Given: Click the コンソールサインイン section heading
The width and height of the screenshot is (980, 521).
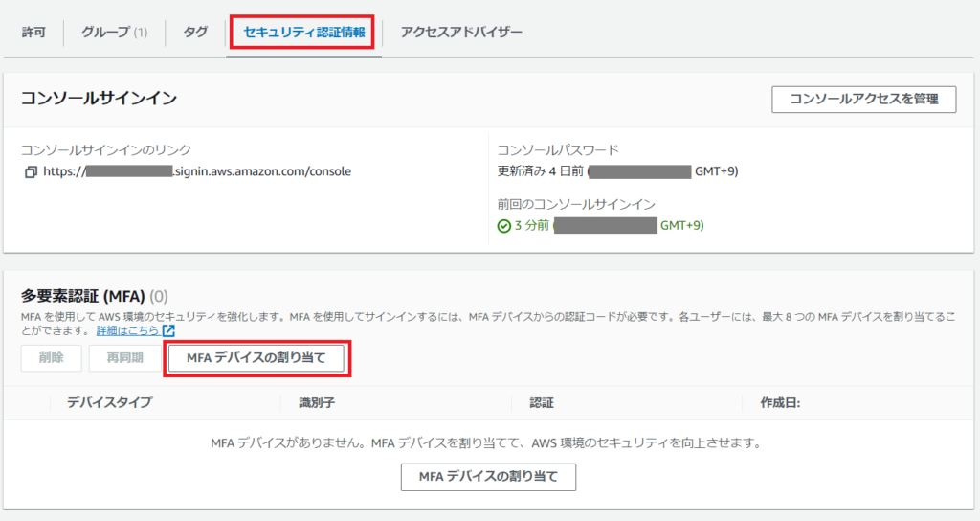Looking at the screenshot, I should pos(100,98).
